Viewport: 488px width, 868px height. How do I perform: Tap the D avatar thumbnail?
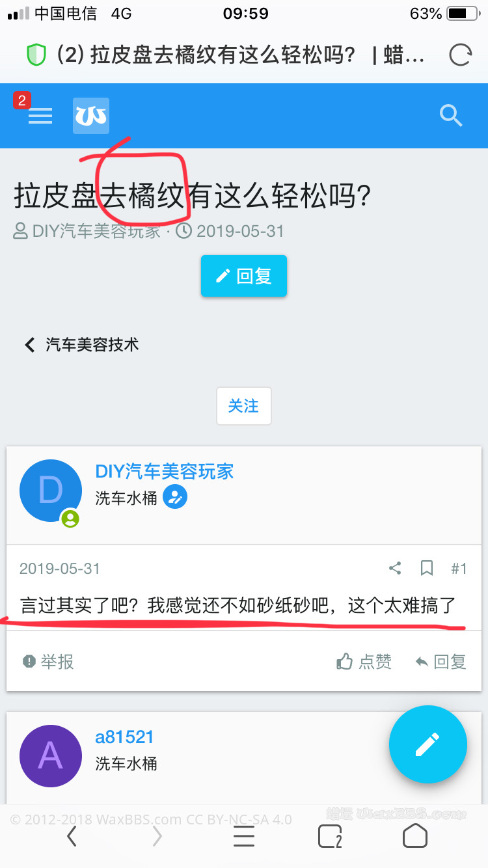[51, 491]
